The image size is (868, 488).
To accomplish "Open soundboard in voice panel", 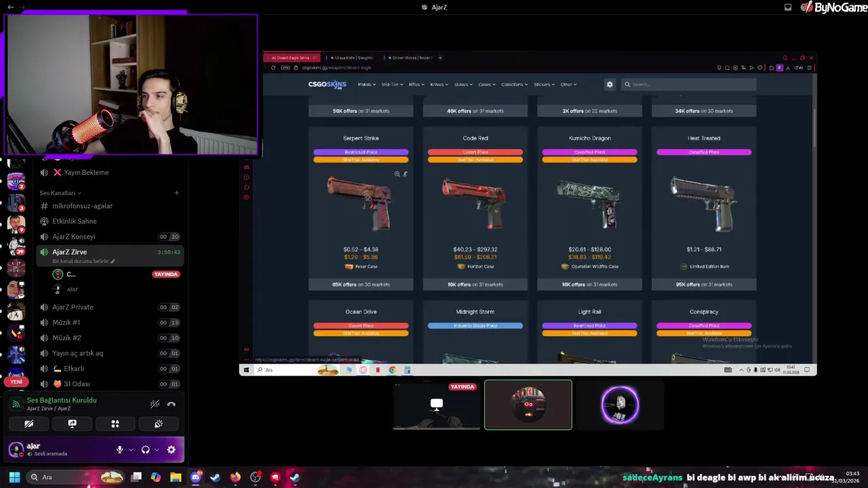I will 159,424.
